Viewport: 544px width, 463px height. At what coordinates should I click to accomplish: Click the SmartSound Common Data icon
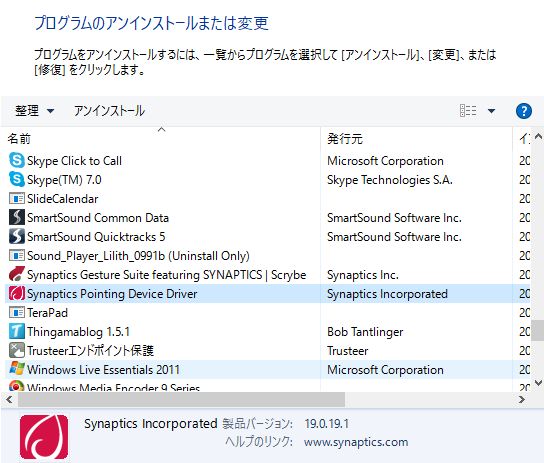(16, 217)
